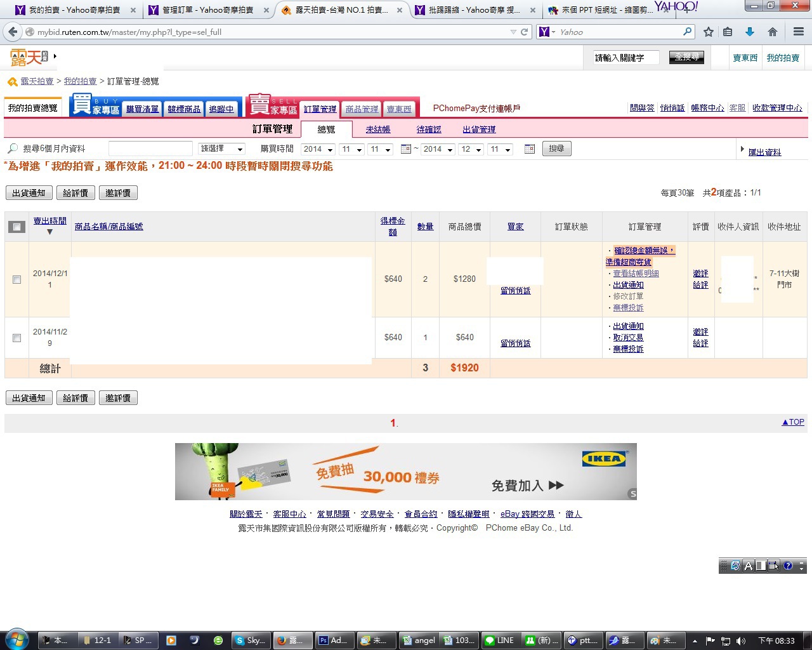This screenshot has width=812, height=650.
Task: Click the 賣家專區 SELL logo
Action: coord(273,105)
